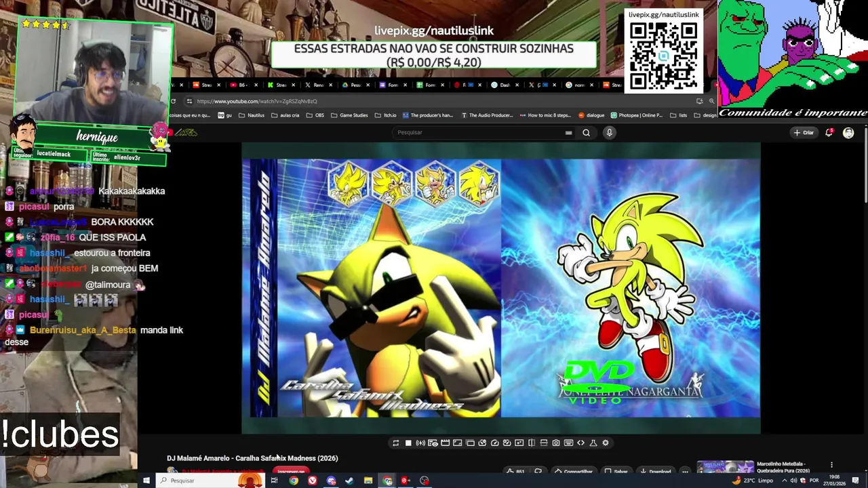Click the eye whitelist icon in the player toolbar
Screen dimensions: 868x488
point(433,443)
